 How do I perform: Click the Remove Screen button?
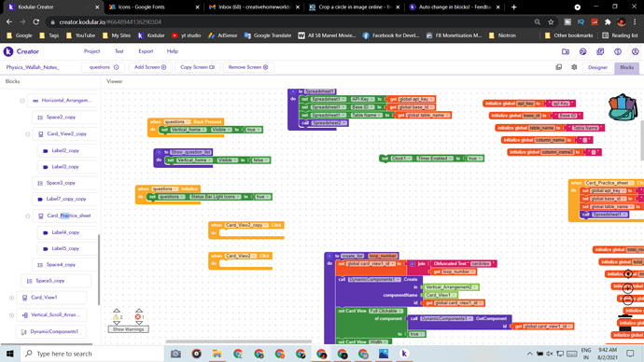pyautogui.click(x=248, y=67)
